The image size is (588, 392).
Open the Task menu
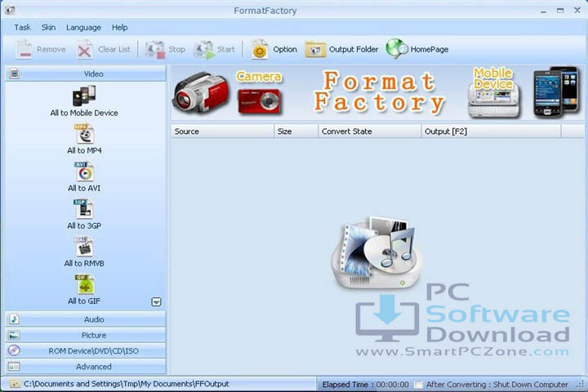23,28
